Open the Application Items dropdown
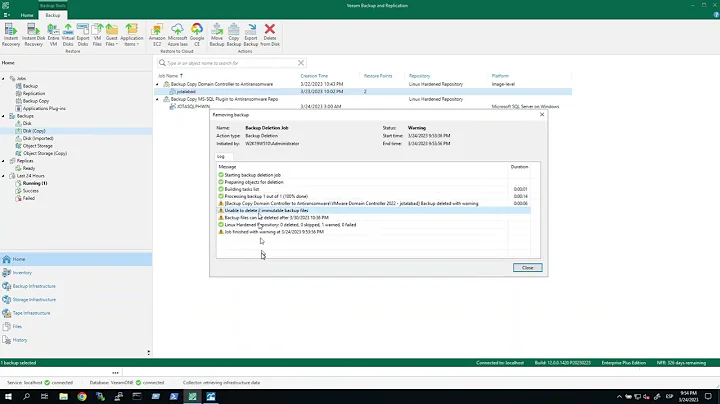 131,35
